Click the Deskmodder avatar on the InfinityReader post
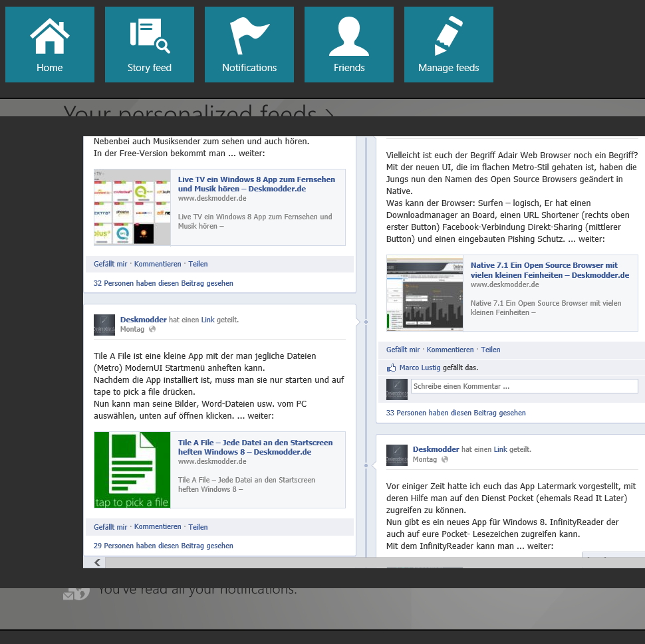The width and height of the screenshot is (645, 644). (x=397, y=455)
